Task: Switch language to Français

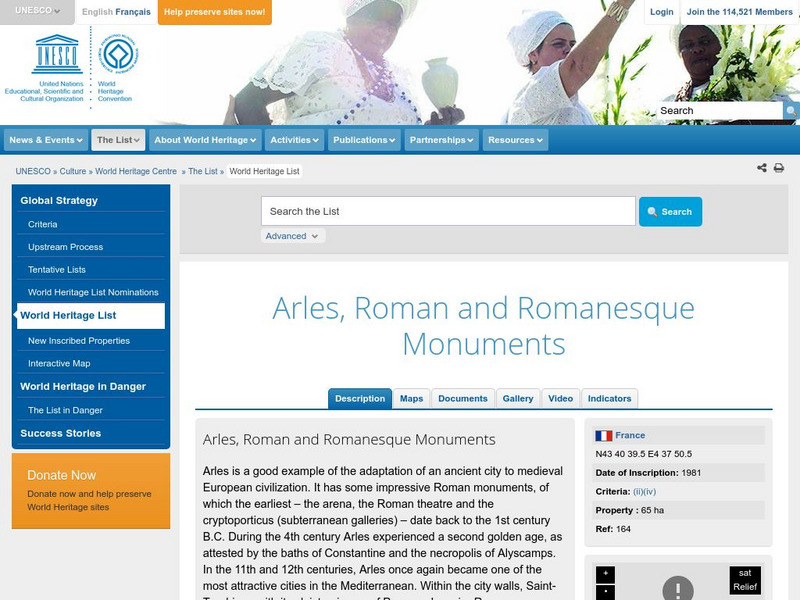Action: point(133,12)
